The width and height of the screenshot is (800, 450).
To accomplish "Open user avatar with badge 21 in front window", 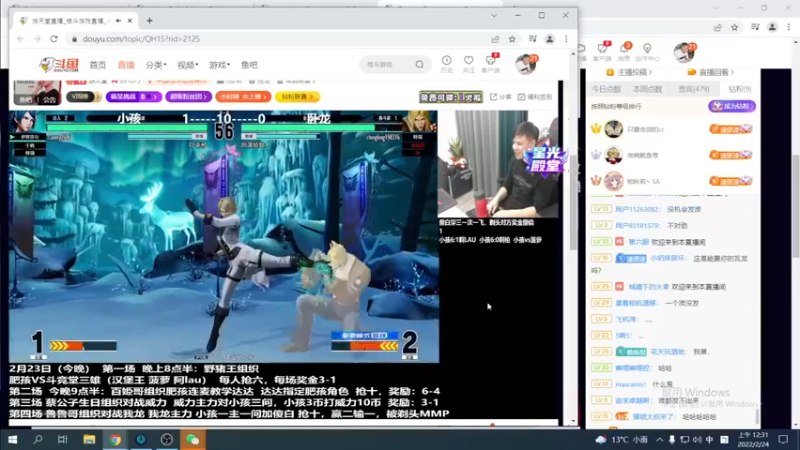I will (x=526, y=64).
